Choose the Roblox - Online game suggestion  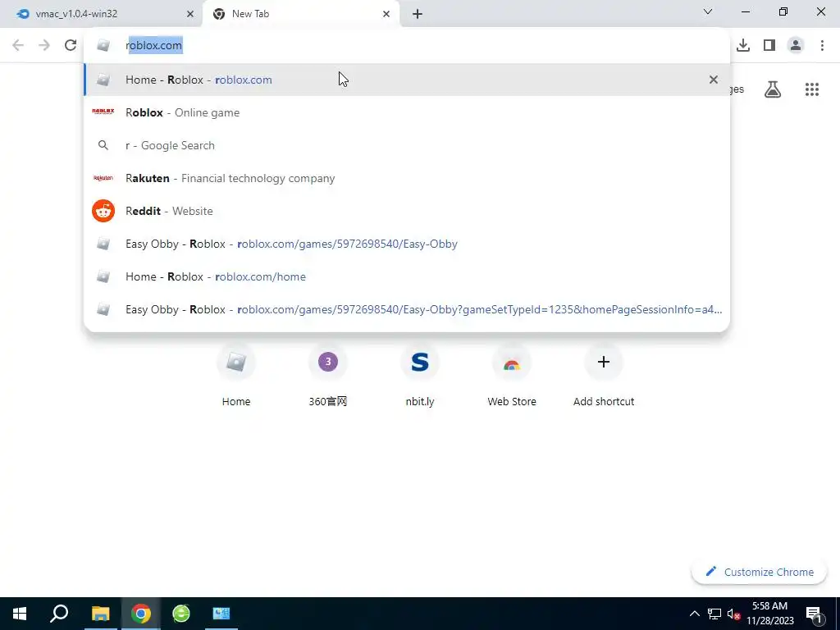pos(407,112)
